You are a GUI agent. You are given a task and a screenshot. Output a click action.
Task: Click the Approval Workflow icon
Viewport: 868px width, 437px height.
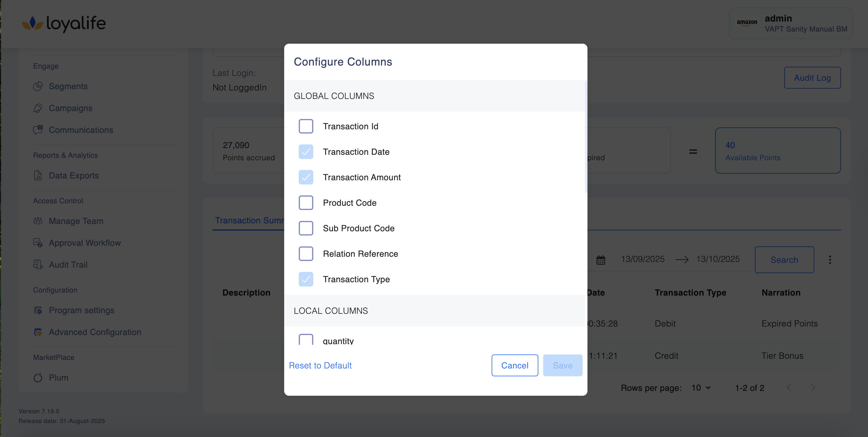coord(38,243)
